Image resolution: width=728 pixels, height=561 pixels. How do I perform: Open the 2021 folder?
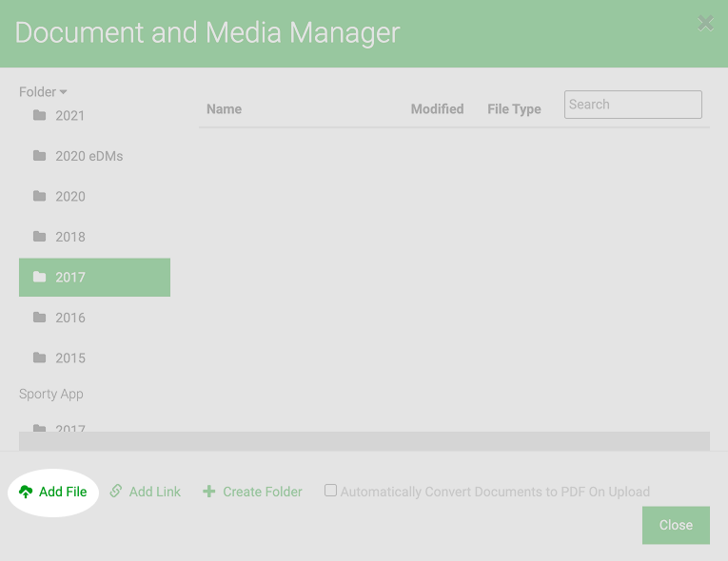point(70,116)
